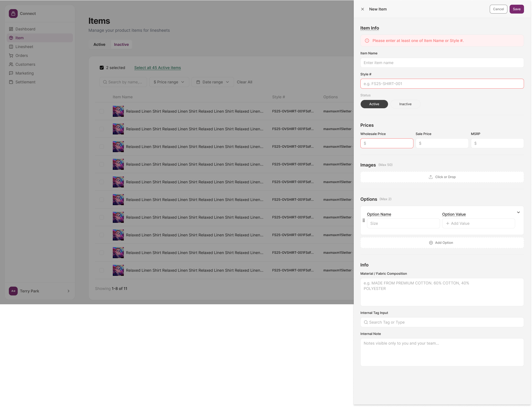Switch to the Inactive tab

point(121,44)
